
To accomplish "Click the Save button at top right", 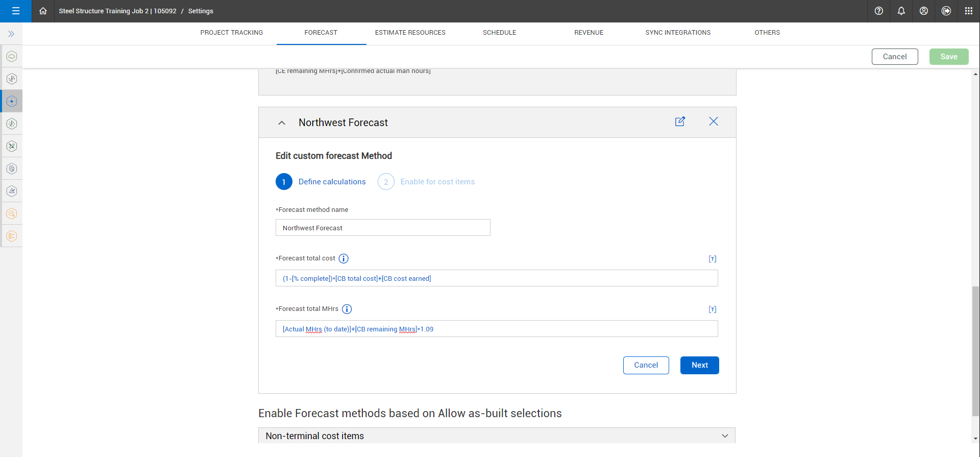I will (948, 57).
